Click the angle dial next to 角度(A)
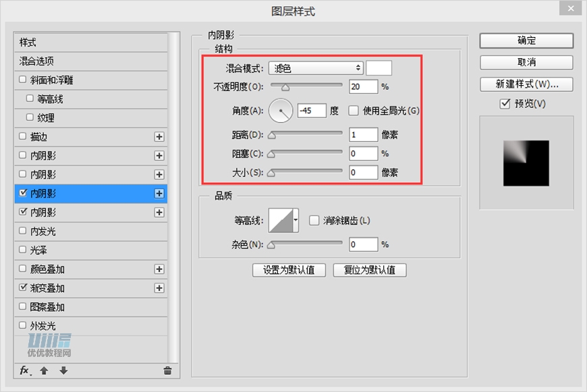The width and height of the screenshot is (587, 392). coord(281,111)
